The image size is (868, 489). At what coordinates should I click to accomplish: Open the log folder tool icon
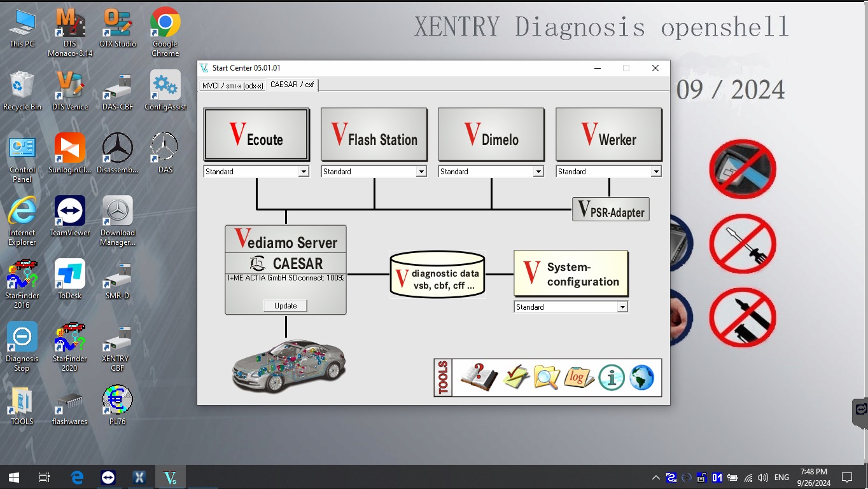pos(578,378)
